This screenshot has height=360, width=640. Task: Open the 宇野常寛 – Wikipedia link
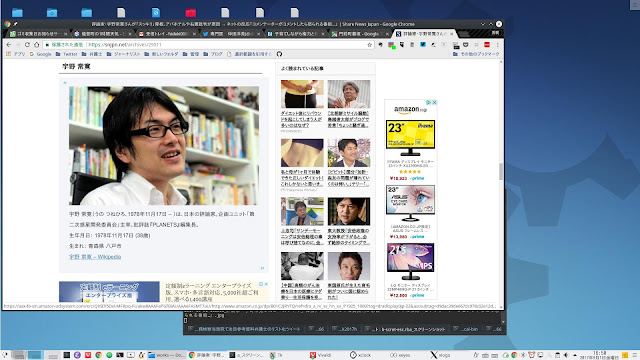pos(95,257)
